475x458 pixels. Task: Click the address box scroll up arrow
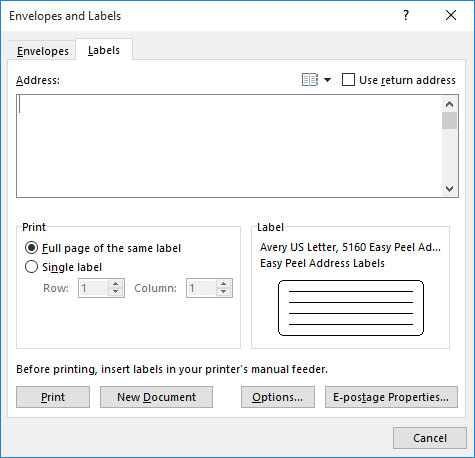(449, 104)
